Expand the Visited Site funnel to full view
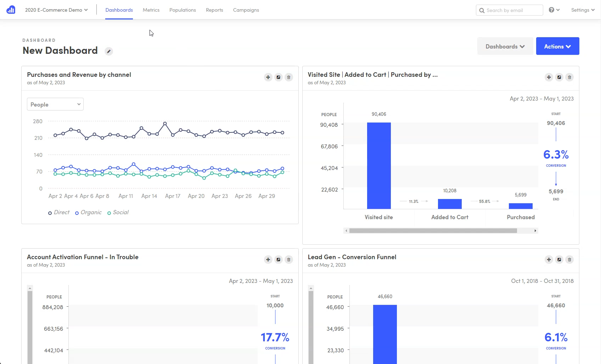 click(x=559, y=77)
